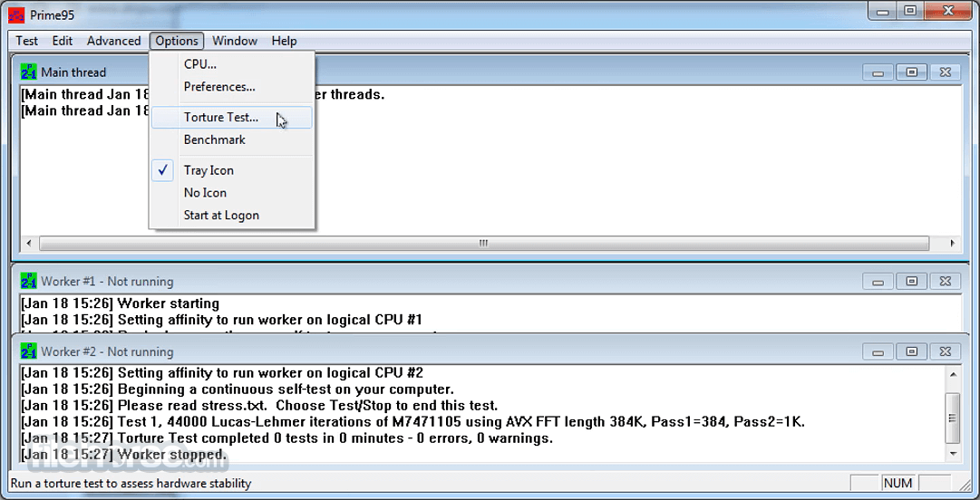980x500 pixels.
Task: Click the Prime95 title bar app icon
Action: pos(16,15)
